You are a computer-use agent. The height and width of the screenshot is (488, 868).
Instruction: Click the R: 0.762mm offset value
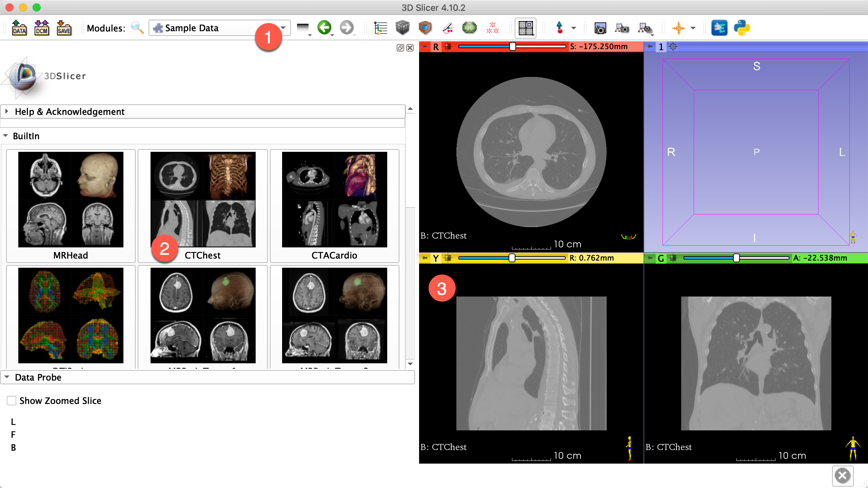coord(592,258)
